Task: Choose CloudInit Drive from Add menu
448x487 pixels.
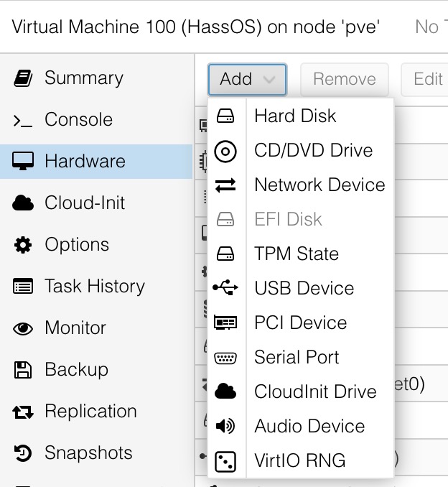Action: tap(301, 391)
